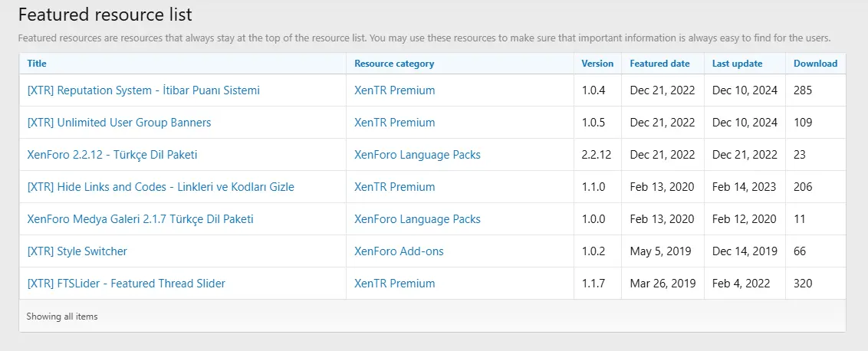Sort by Featured date column header
The width and height of the screenshot is (868, 351).
click(660, 63)
